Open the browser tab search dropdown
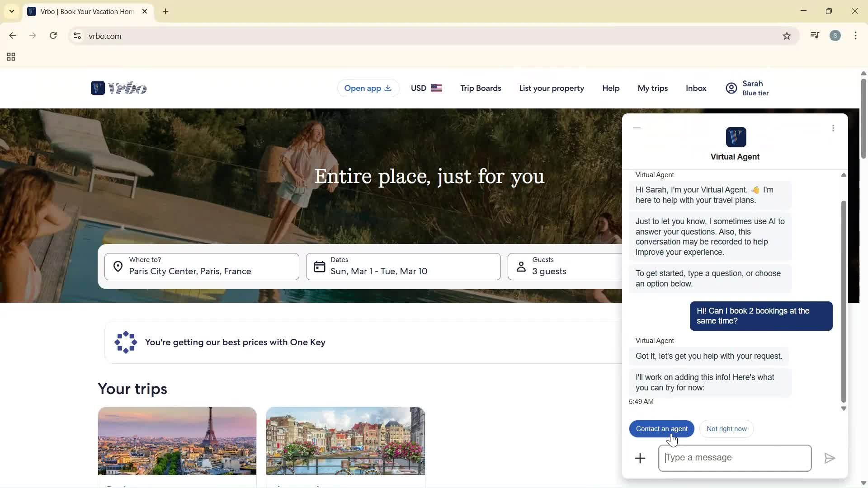Viewport: 868px width, 488px height. 12,11
